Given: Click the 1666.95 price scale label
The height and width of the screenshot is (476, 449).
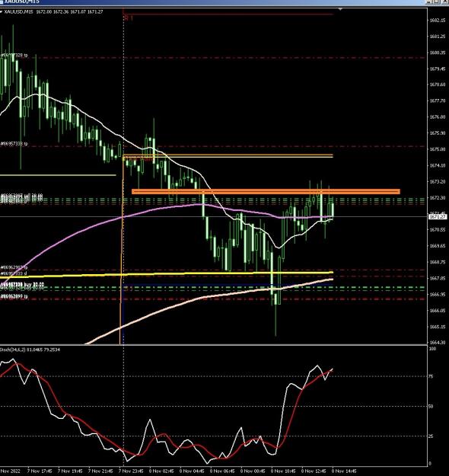Looking at the screenshot, I should tap(437, 295).
